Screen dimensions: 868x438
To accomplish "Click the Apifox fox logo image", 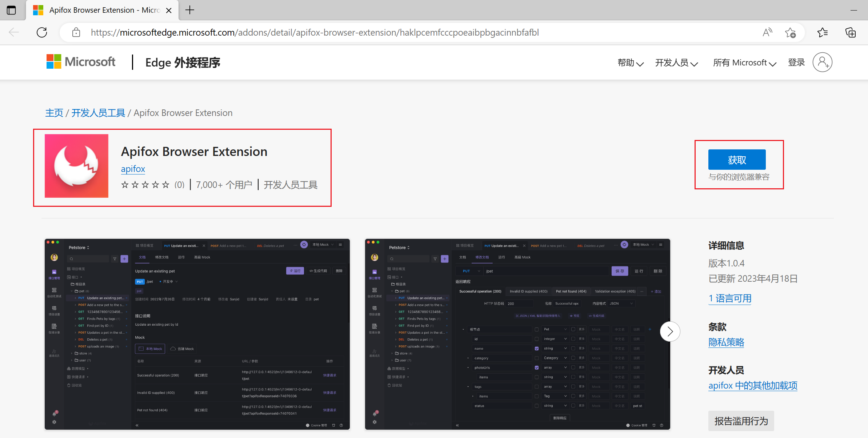I will pos(76,166).
